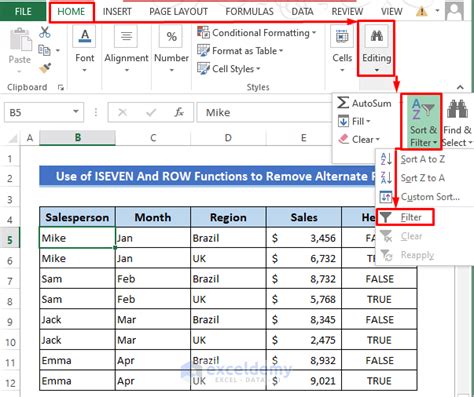
Task: Select the 9,021 sales cell
Action: click(x=304, y=381)
